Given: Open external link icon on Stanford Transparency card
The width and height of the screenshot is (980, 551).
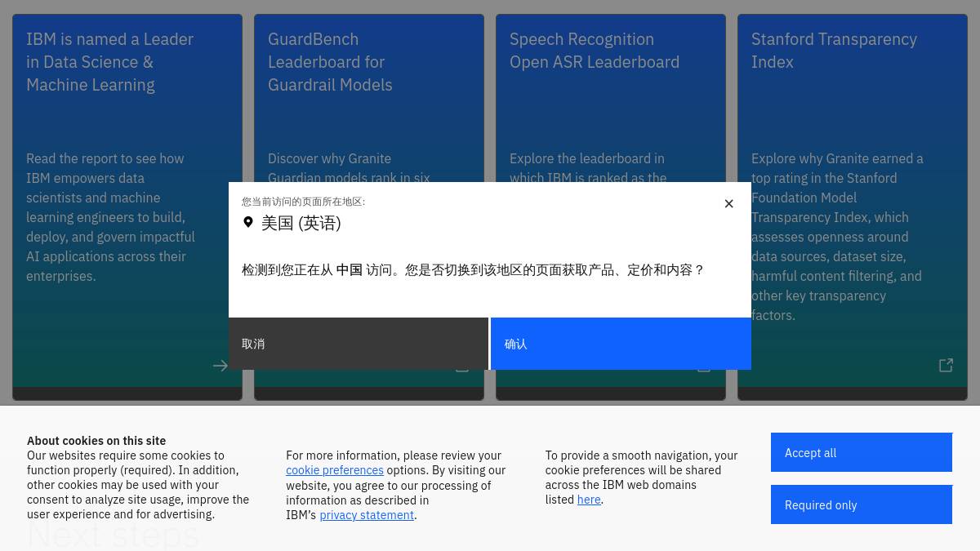Looking at the screenshot, I should click(x=946, y=366).
